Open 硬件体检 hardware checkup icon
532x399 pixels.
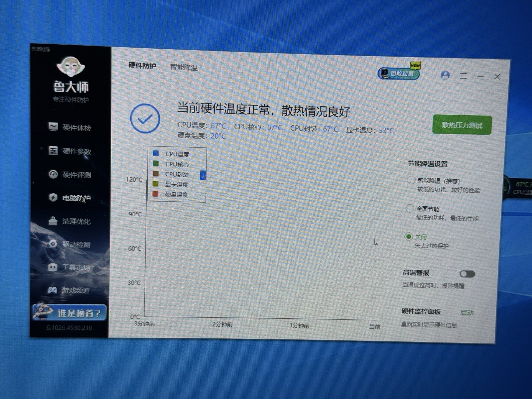pyautogui.click(x=53, y=127)
